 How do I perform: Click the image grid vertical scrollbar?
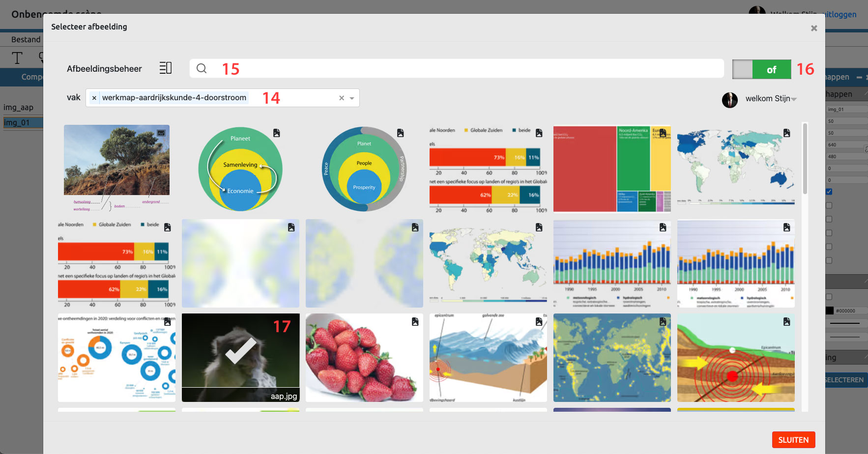tap(805, 158)
